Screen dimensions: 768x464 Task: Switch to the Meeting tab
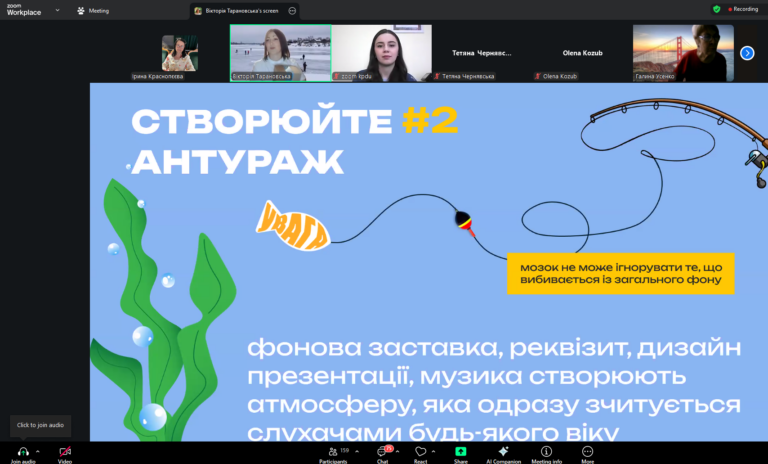[x=93, y=11]
